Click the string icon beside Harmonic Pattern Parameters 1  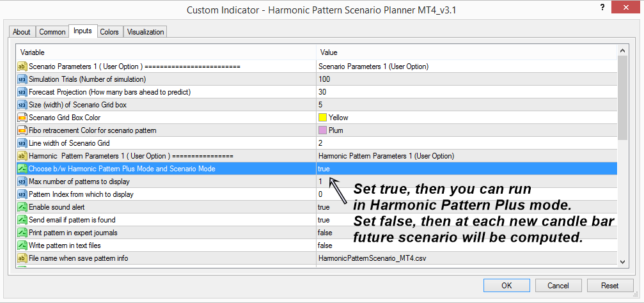pyautogui.click(x=22, y=156)
